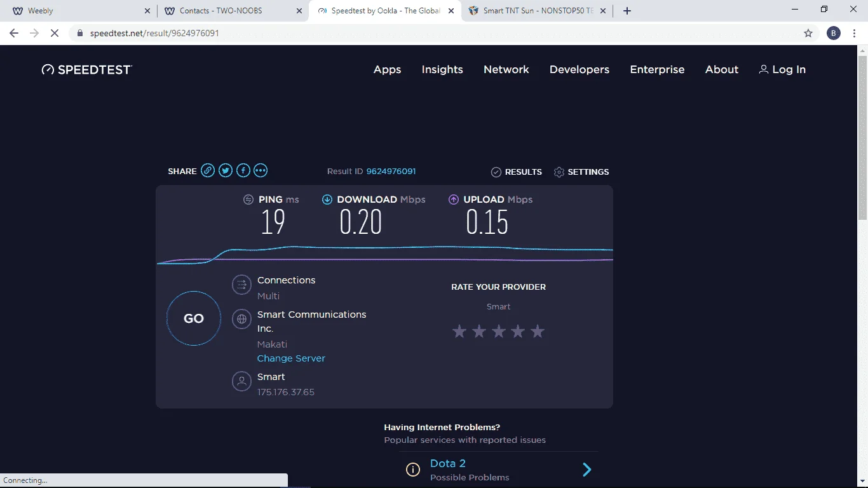Share result on Twitter
The image size is (868, 488).
pos(226,170)
